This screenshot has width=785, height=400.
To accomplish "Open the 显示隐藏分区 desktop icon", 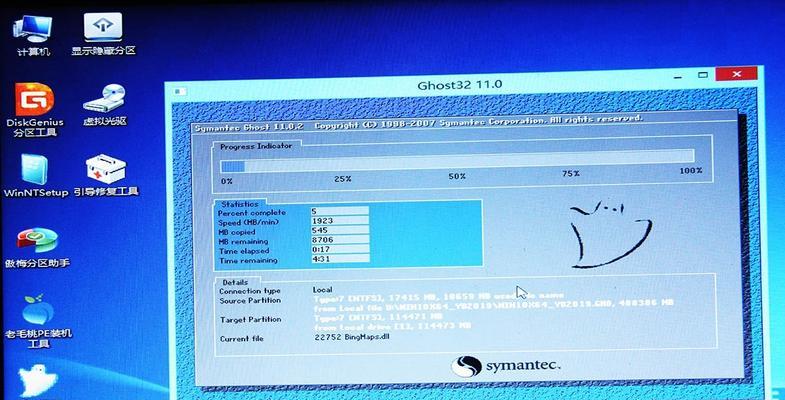I will pyautogui.click(x=103, y=34).
